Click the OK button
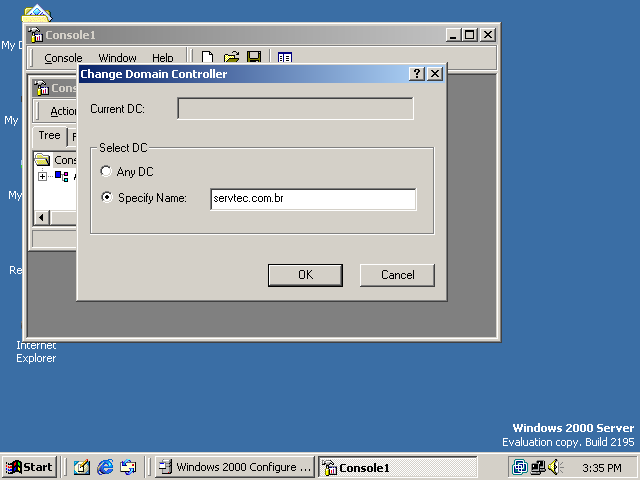This screenshot has width=640, height=480. pos(305,275)
